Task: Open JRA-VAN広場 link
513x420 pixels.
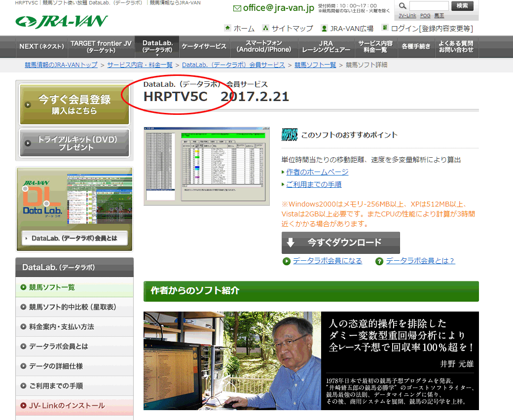Action: [352, 29]
